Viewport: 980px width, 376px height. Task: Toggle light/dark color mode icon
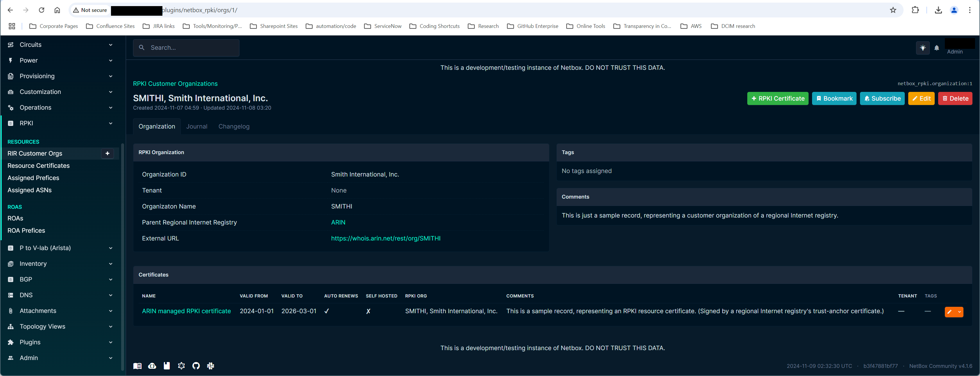(922, 48)
